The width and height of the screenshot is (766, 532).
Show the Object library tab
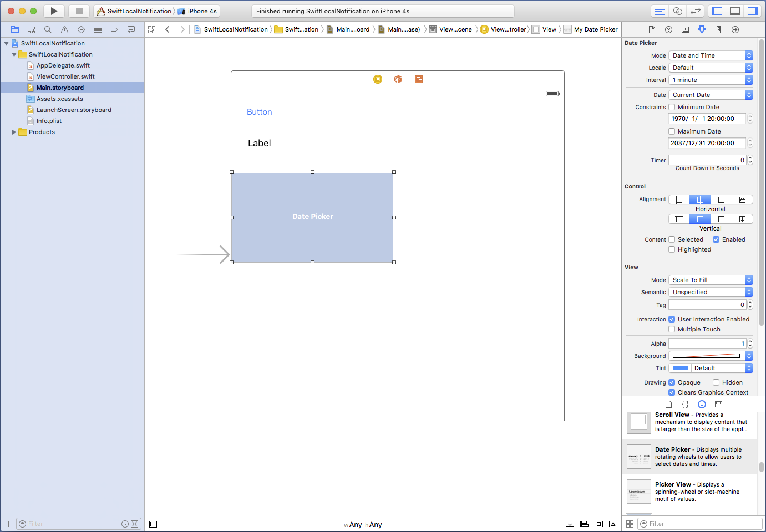click(702, 405)
